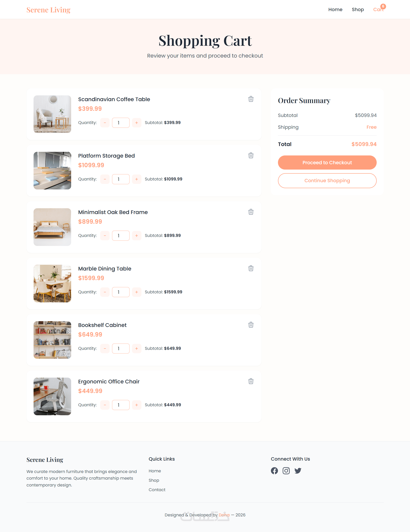Increase quantity of Bookshelf Cabinet
The width and height of the screenshot is (410, 532).
[137, 348]
